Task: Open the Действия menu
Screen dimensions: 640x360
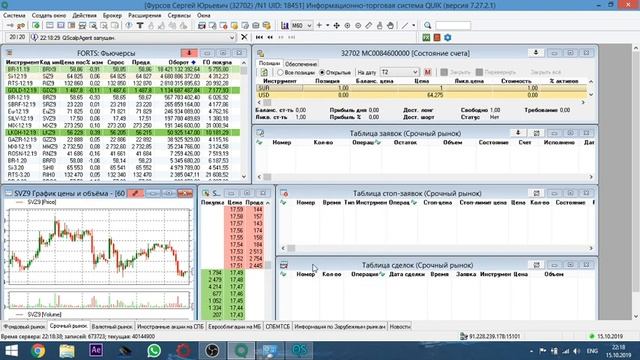Action: [84, 15]
